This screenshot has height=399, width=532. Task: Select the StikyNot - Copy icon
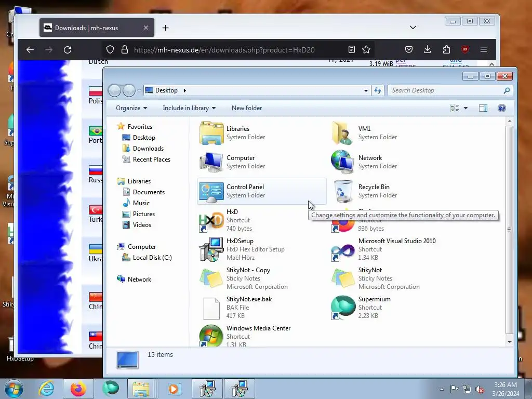tap(211, 278)
